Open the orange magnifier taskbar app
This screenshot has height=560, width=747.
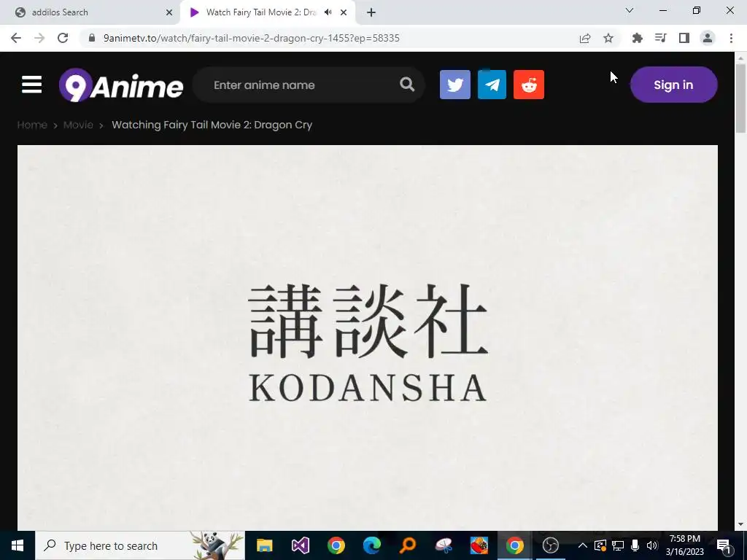point(408,545)
